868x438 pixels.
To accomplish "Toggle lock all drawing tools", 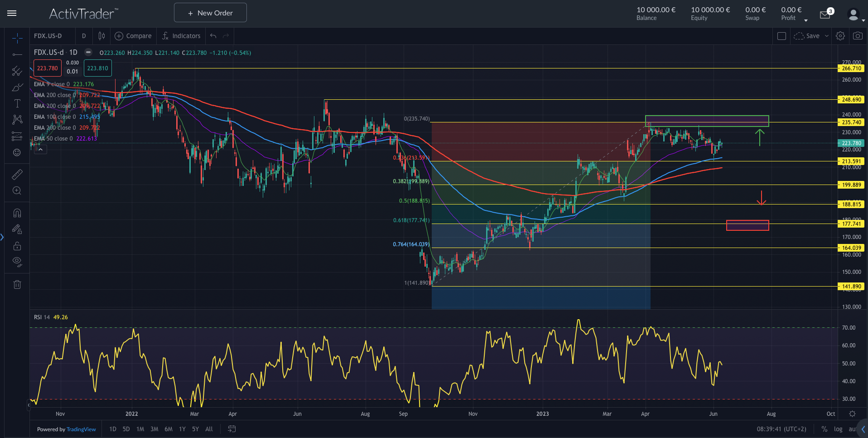I will pos(17,246).
